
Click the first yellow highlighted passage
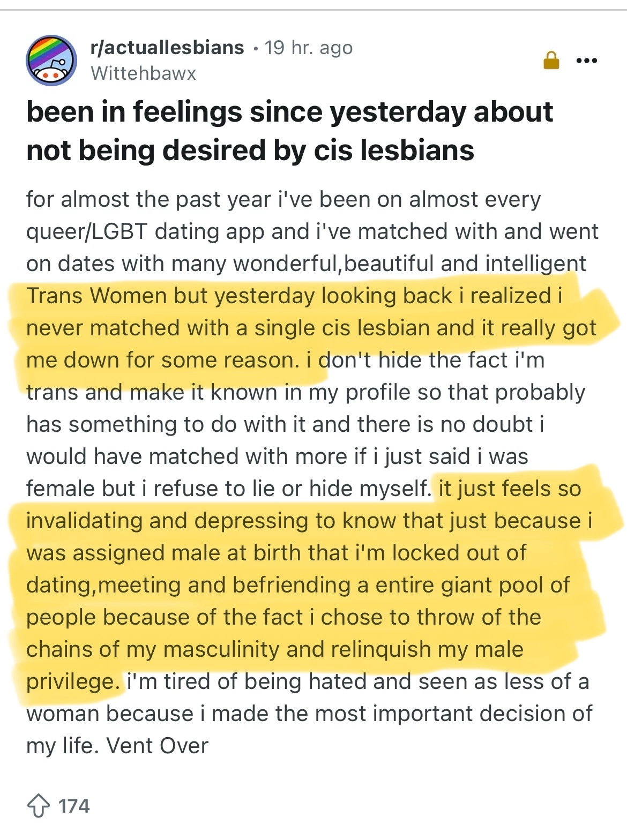pyautogui.click(x=311, y=328)
